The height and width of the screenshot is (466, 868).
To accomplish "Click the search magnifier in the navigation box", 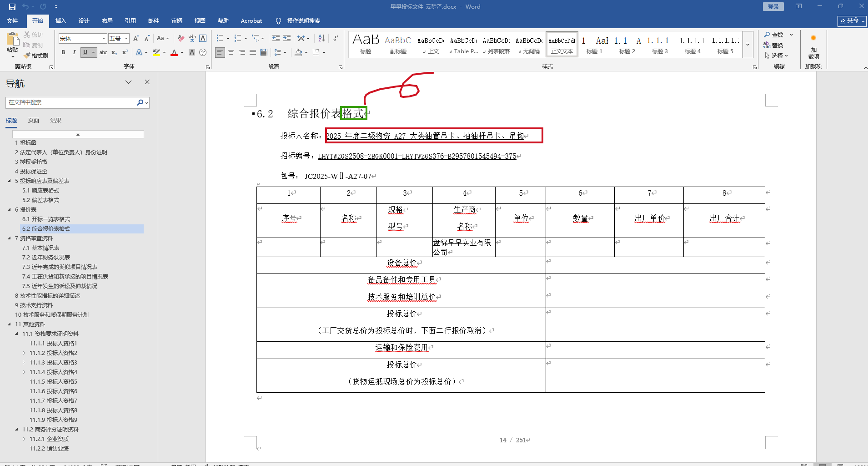I will coord(140,102).
